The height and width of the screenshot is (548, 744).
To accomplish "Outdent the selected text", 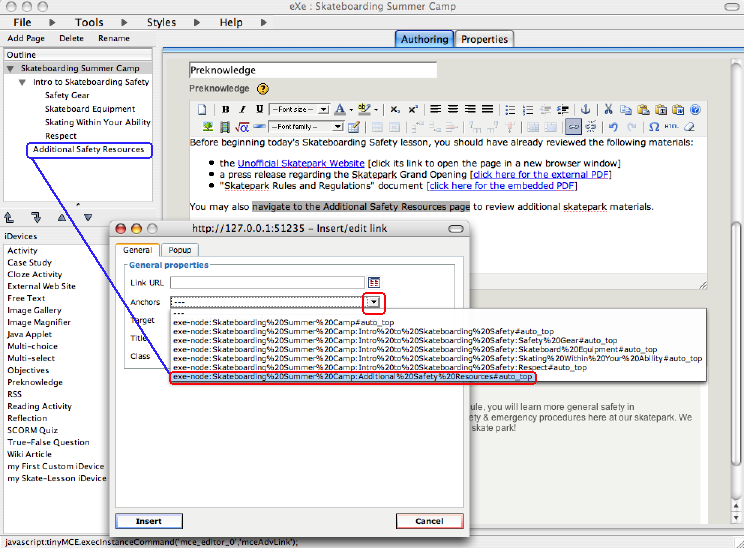I will tap(545, 110).
